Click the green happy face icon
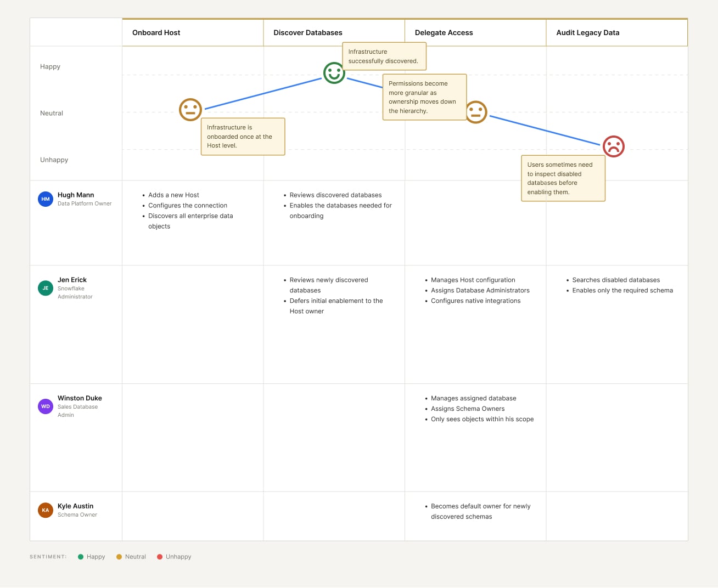This screenshot has width=718, height=588. coord(334,72)
